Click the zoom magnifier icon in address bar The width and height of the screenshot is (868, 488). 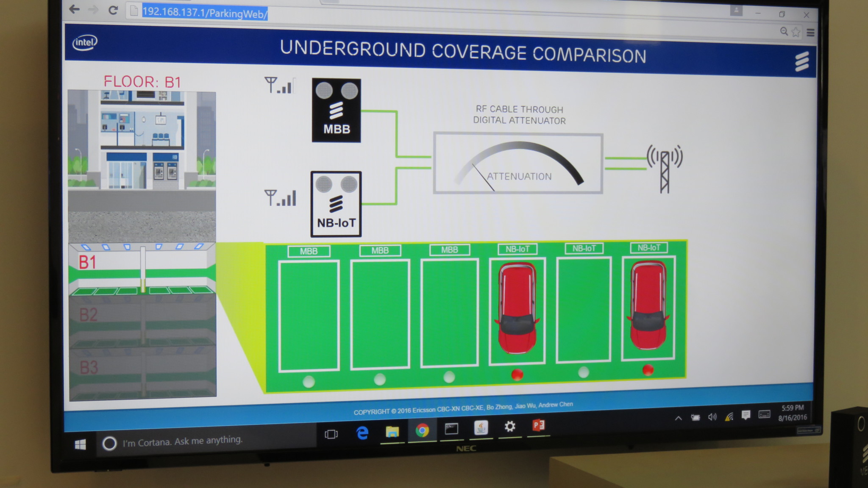click(x=784, y=31)
